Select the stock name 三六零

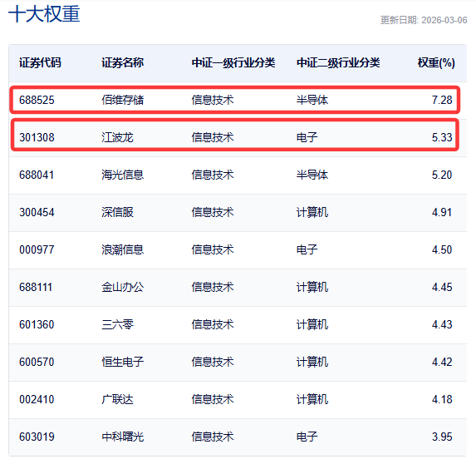117,325
